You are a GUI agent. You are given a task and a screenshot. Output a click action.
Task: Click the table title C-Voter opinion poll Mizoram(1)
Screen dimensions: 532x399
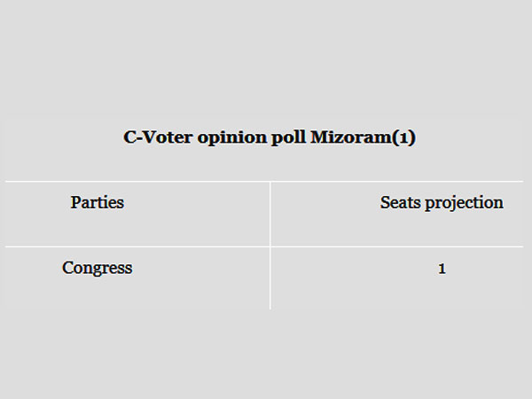269,139
